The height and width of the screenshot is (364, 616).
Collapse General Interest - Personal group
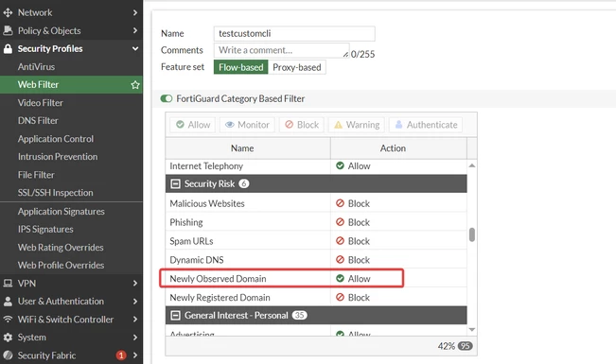(176, 316)
